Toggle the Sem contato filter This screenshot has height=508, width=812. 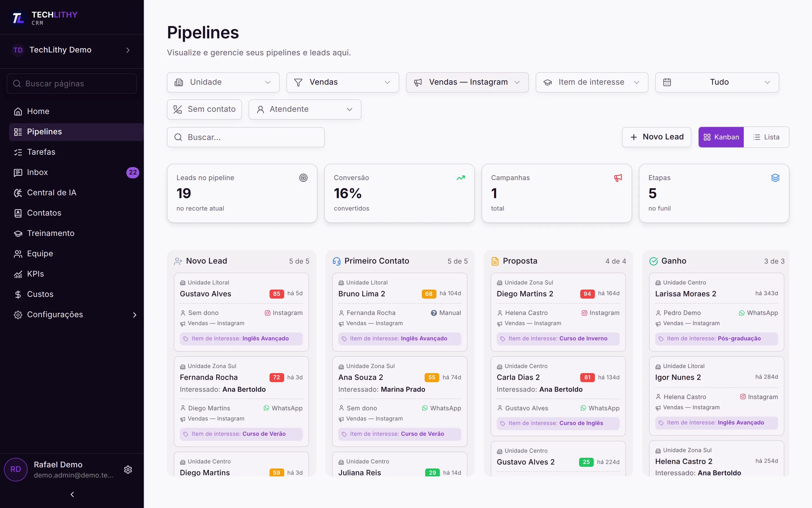click(x=204, y=109)
